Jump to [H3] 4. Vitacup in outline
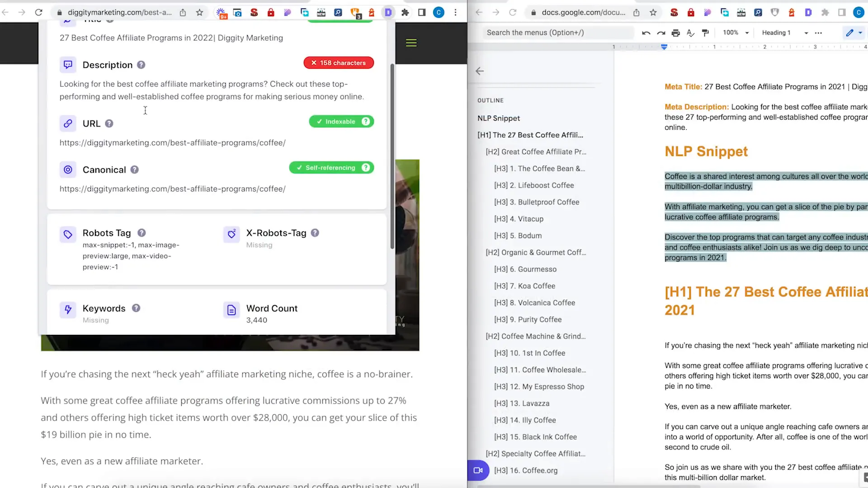 tap(519, 219)
